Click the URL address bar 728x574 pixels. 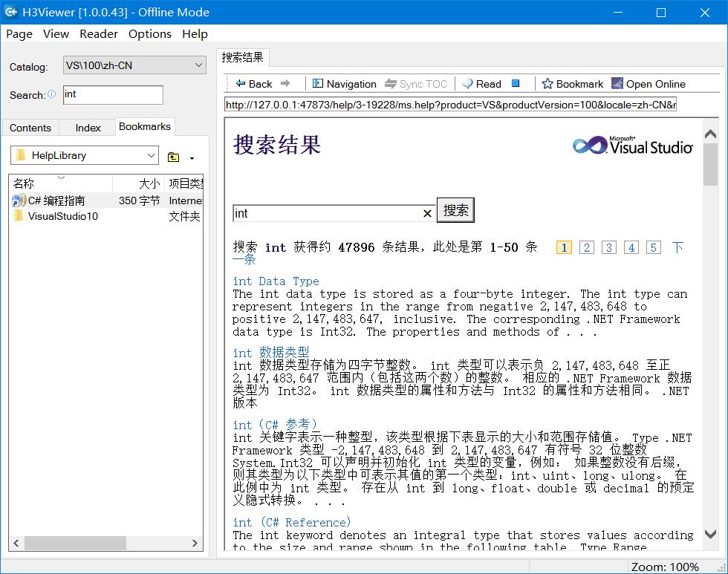450,105
